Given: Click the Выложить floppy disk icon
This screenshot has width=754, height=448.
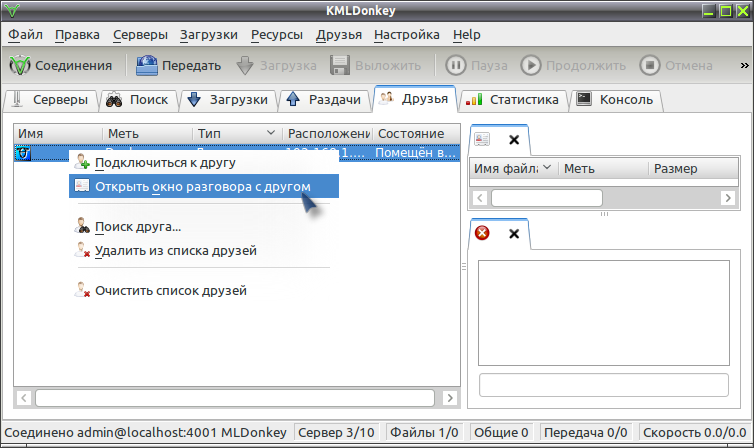Looking at the screenshot, I should [340, 65].
